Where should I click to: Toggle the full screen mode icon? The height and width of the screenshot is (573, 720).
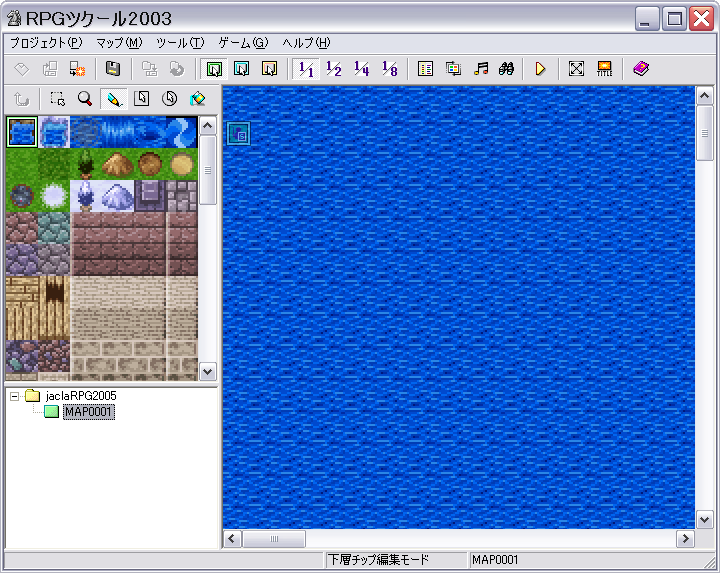point(576,69)
